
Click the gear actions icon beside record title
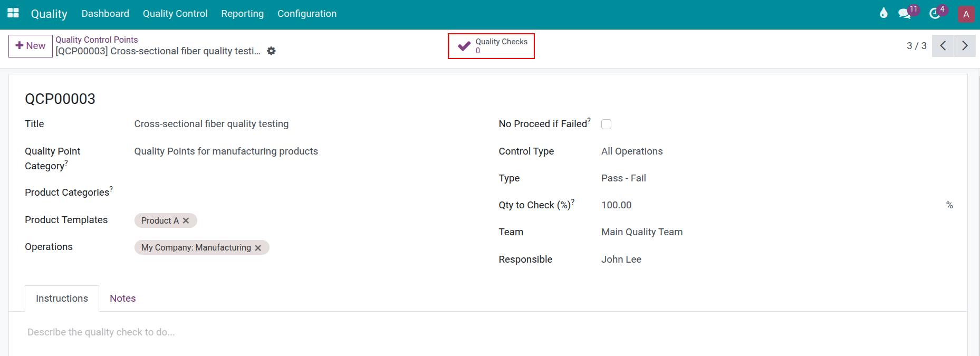[271, 51]
